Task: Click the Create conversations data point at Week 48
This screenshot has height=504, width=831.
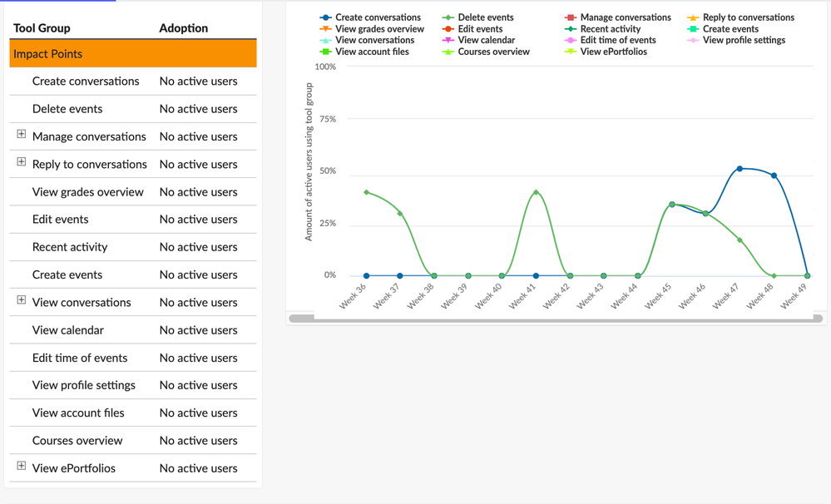Action: pyautogui.click(x=774, y=175)
